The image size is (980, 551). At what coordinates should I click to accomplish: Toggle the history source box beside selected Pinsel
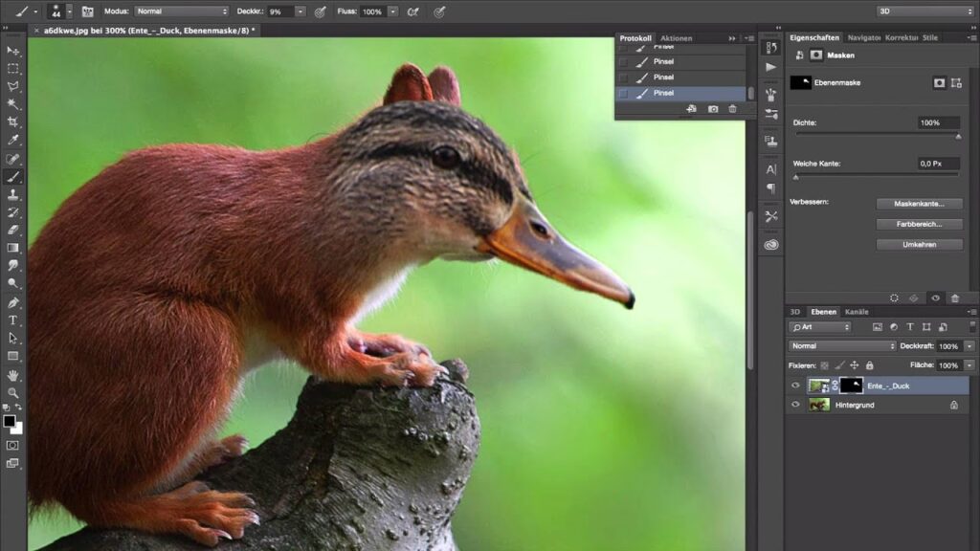(x=624, y=93)
